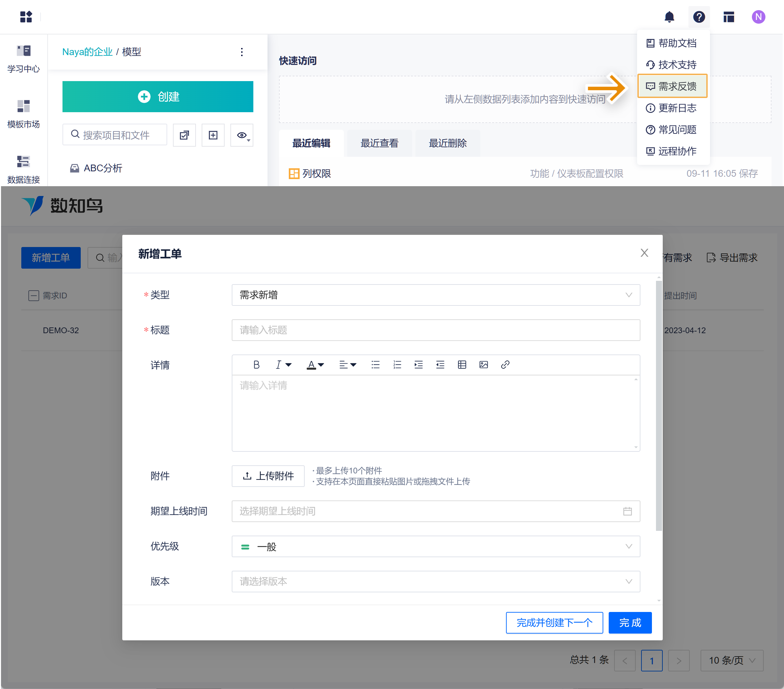784x689 pixels.
Task: Open the 版本 version dropdown
Action: [435, 581]
